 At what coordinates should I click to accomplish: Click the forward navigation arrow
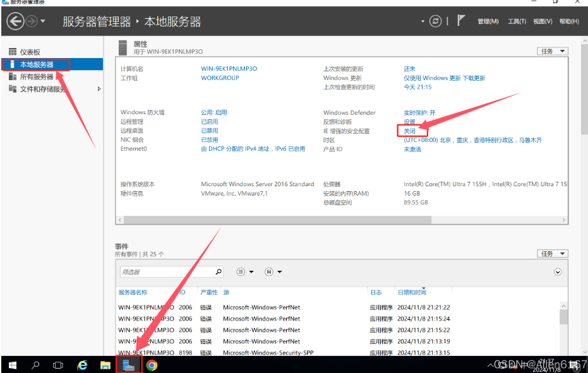(32, 21)
